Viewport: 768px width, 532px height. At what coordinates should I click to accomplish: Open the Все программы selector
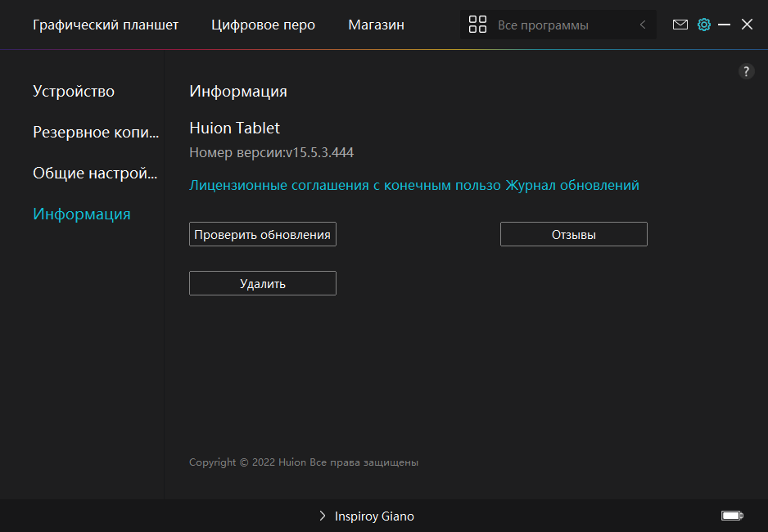558,25
